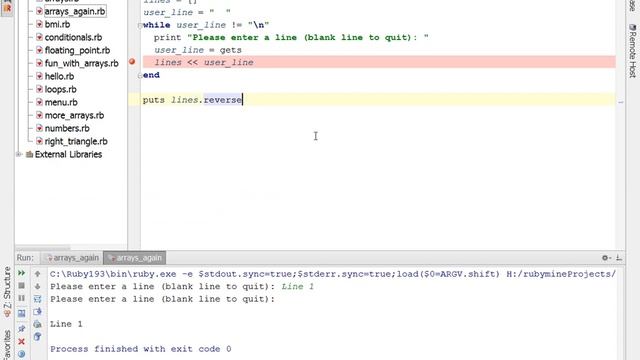Click the 'Run:' label

click(x=25, y=258)
